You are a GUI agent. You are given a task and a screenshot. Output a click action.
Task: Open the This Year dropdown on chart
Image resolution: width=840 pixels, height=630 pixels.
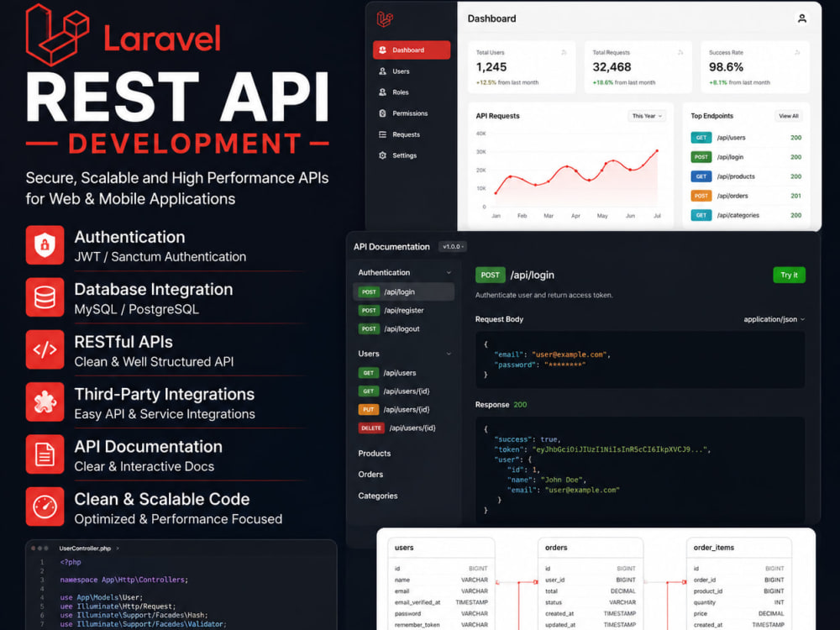click(647, 116)
